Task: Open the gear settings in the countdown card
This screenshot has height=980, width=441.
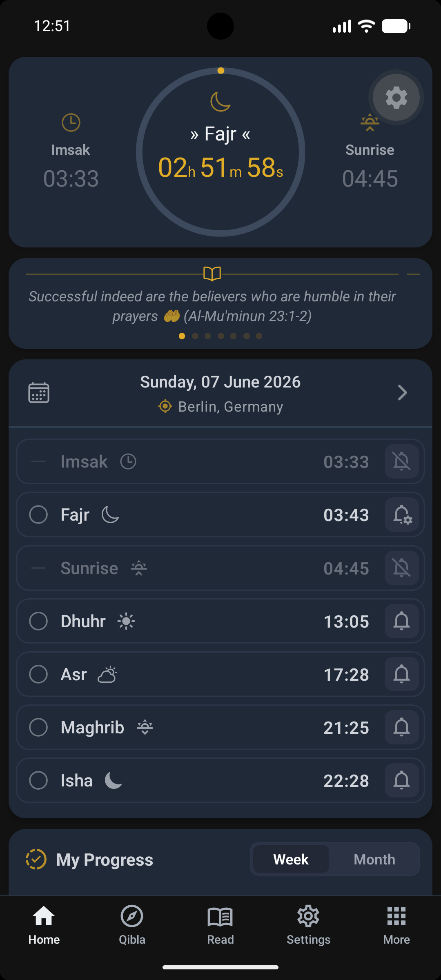Action: click(x=396, y=97)
